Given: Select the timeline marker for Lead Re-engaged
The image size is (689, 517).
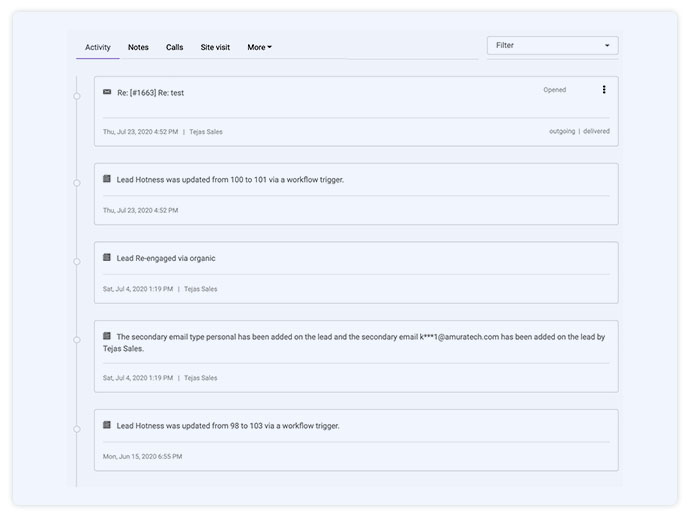Looking at the screenshot, I should [77, 261].
